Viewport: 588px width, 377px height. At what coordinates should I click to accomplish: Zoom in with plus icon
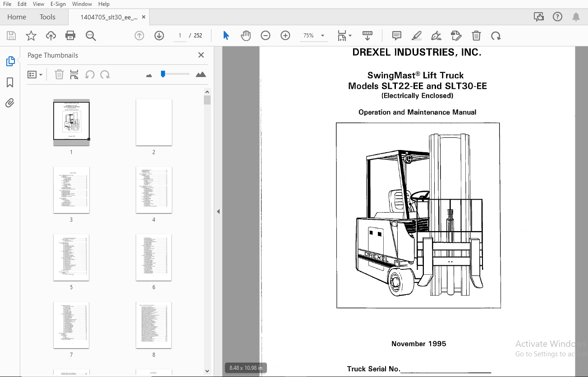tap(285, 36)
